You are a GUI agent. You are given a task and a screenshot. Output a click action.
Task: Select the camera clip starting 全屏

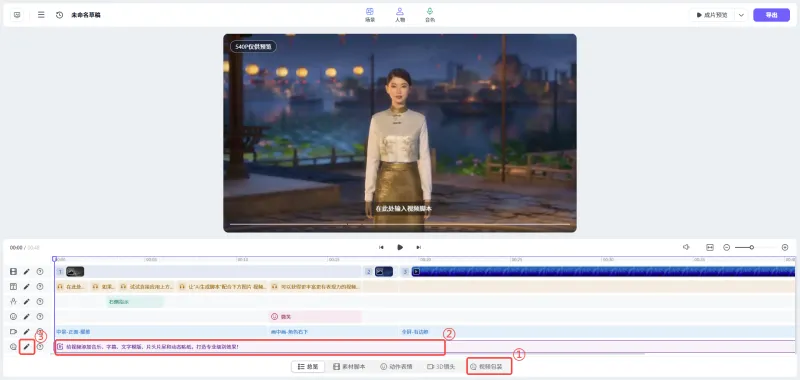coord(597,332)
